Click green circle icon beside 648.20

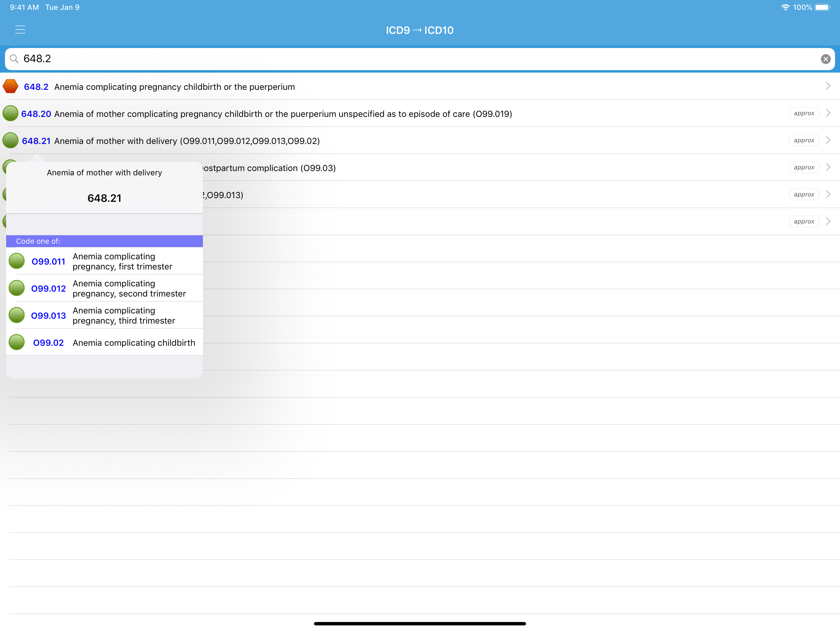click(x=10, y=113)
